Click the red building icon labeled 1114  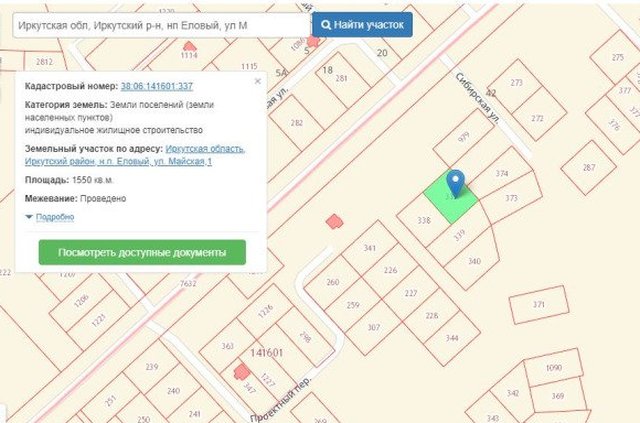pyautogui.click(x=189, y=46)
